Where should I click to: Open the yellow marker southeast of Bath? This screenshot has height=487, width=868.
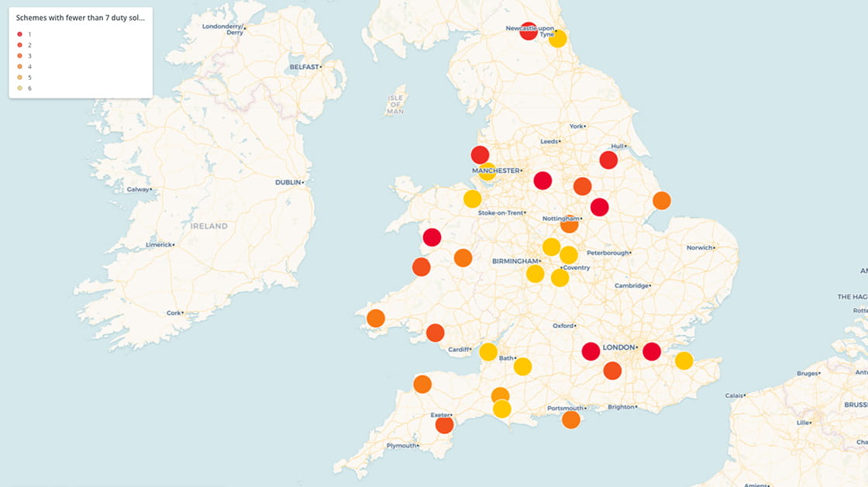click(x=523, y=367)
